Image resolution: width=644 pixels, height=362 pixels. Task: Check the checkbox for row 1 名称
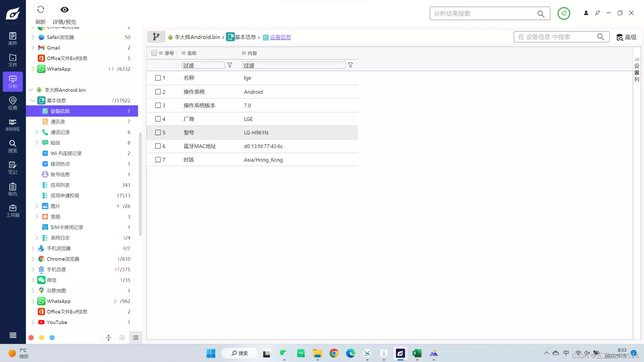(158, 78)
